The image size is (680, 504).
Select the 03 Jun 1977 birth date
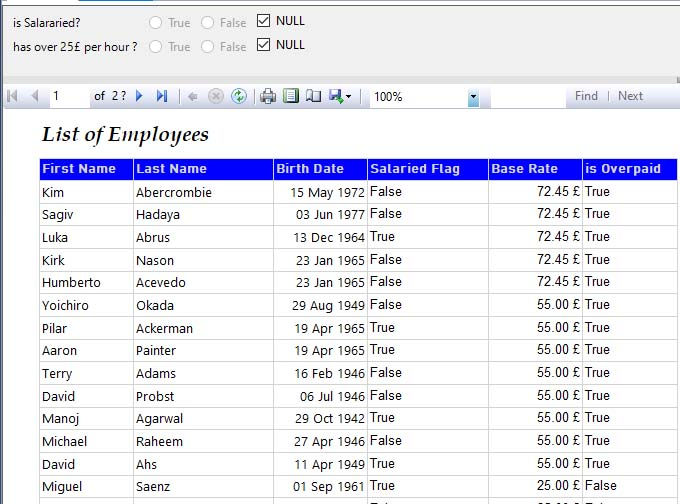[x=320, y=214]
